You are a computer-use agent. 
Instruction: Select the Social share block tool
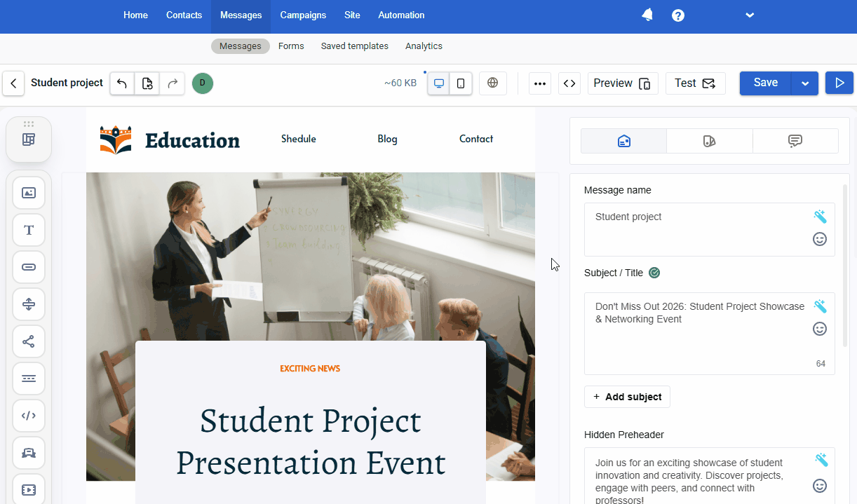tap(29, 341)
